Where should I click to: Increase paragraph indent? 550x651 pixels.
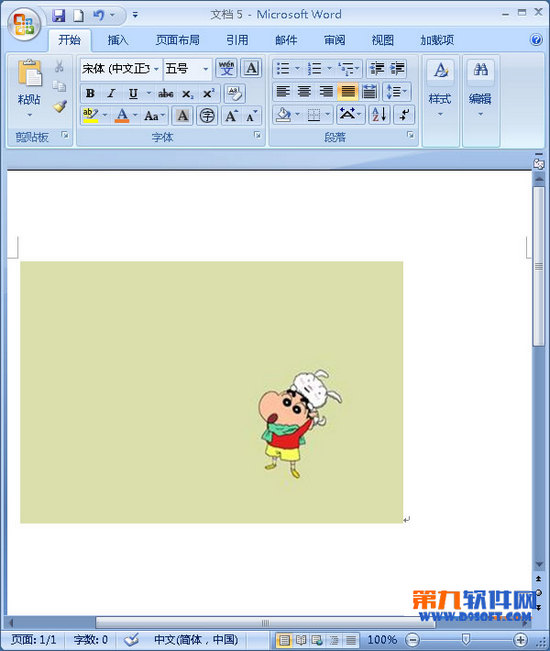pos(397,69)
